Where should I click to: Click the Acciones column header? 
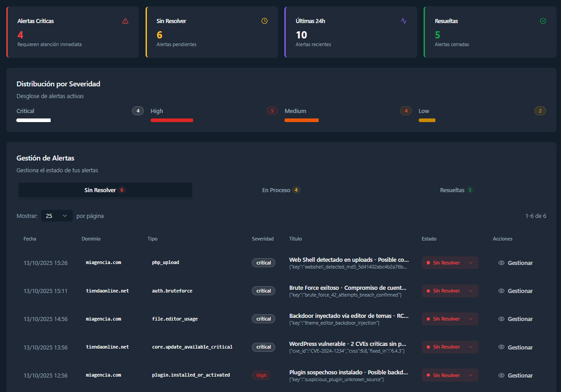[503, 239]
